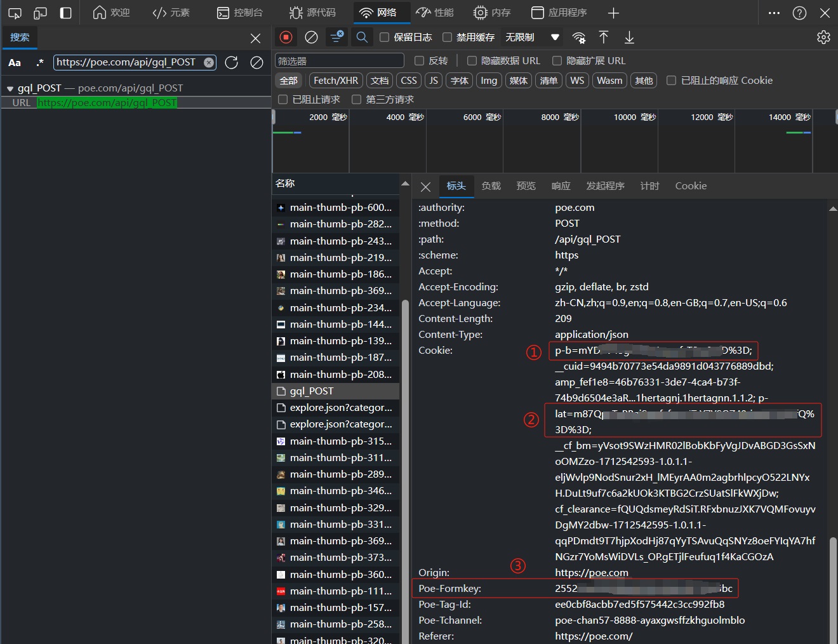Filter by 文档 document requests

[x=380, y=81]
